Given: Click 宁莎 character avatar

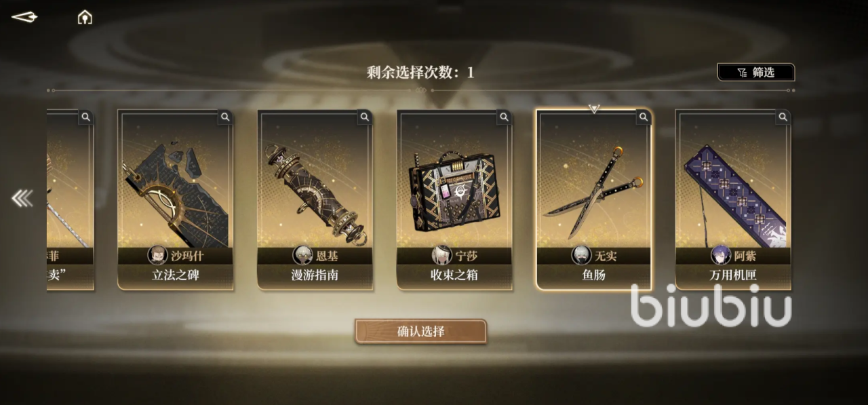Looking at the screenshot, I should point(442,255).
